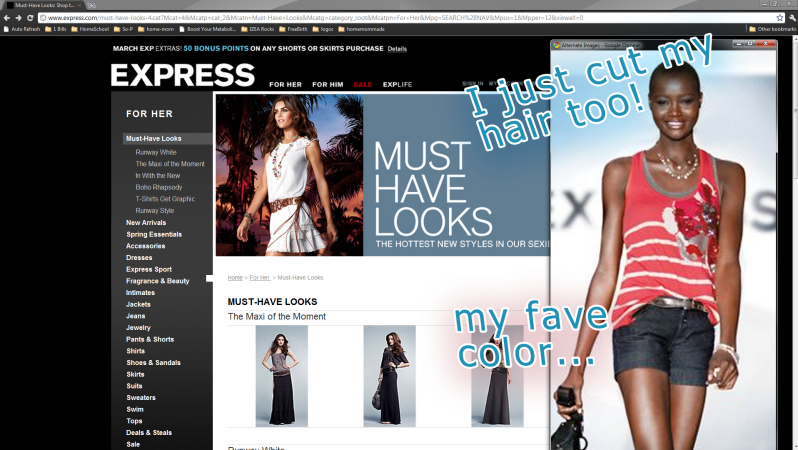The image size is (798, 450).
Task: Close the Must-Have Looks browser tab
Action: point(79,5)
